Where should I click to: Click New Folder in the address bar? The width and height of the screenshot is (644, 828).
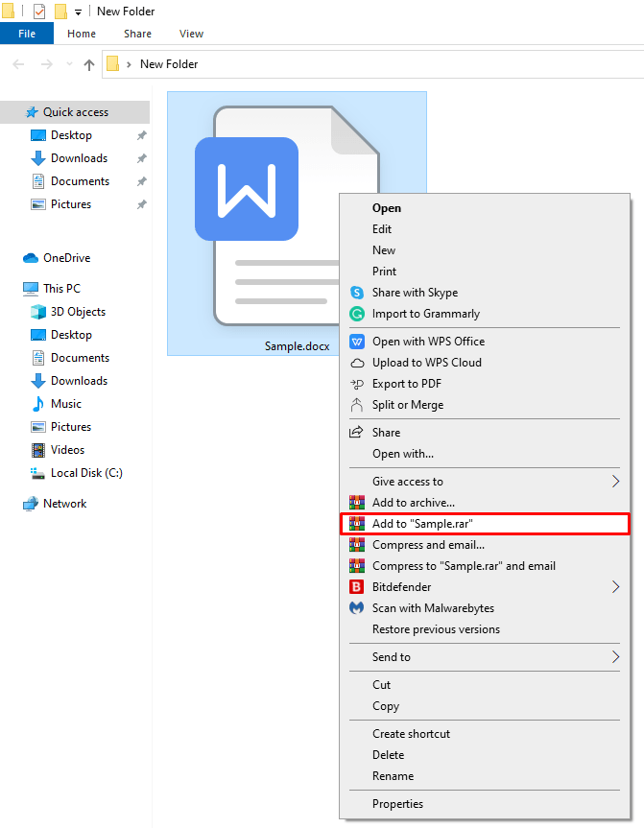coord(169,64)
